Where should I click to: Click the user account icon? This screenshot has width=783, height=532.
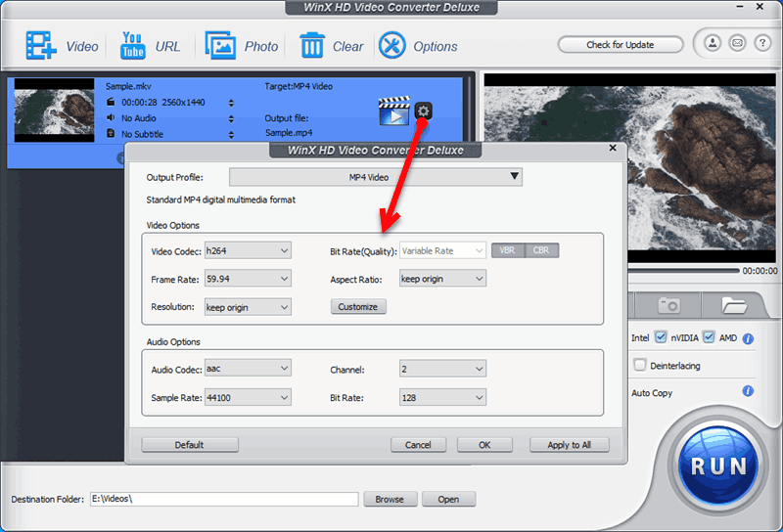[713, 43]
